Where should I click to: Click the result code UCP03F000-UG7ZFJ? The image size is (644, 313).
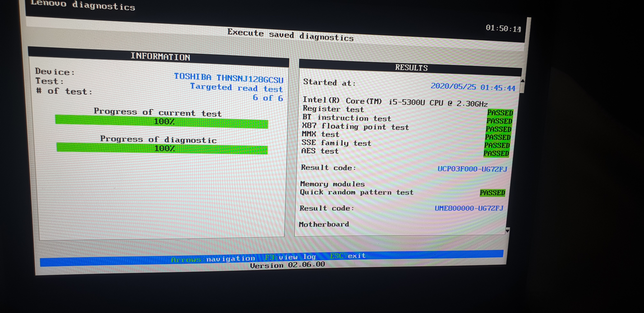click(472, 169)
